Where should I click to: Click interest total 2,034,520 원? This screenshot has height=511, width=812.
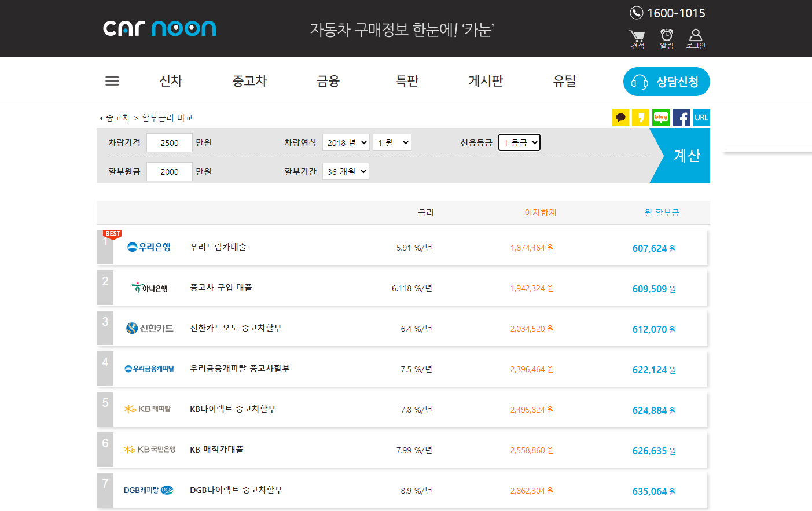pyautogui.click(x=532, y=329)
